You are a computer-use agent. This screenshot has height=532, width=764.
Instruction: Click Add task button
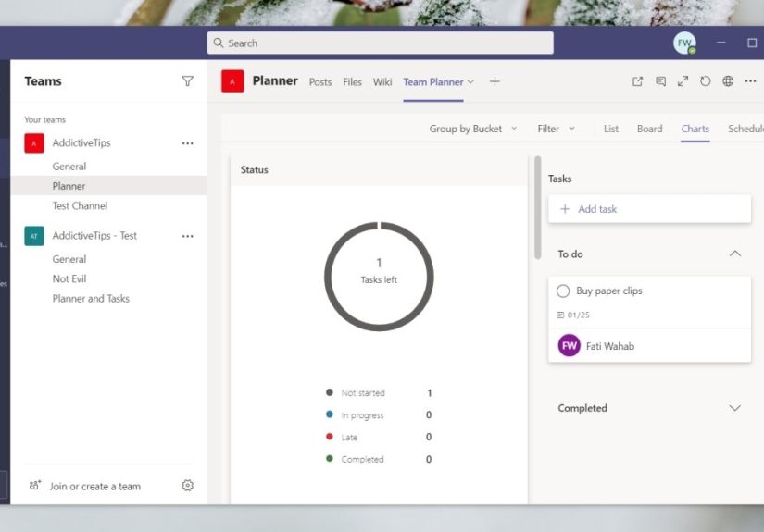pos(649,209)
